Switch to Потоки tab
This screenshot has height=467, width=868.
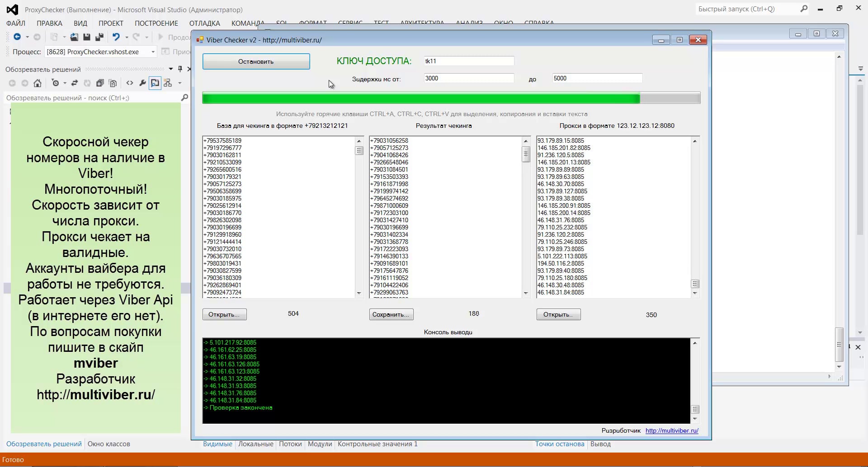point(290,444)
